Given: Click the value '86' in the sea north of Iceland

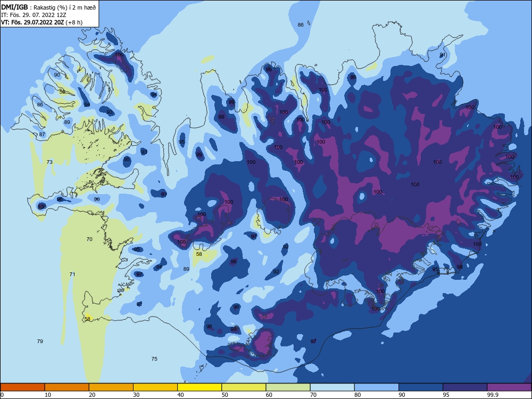Looking at the screenshot, I should point(301,25).
